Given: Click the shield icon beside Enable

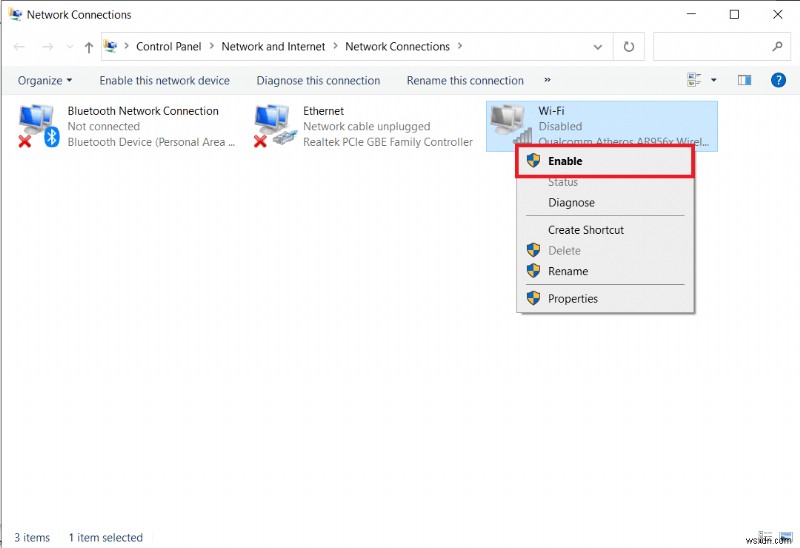Looking at the screenshot, I should [533, 161].
